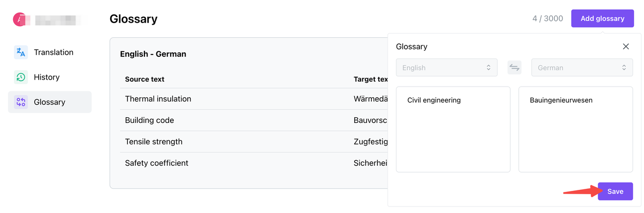Save the new glossary entry
This screenshot has width=644, height=213.
[x=615, y=191]
